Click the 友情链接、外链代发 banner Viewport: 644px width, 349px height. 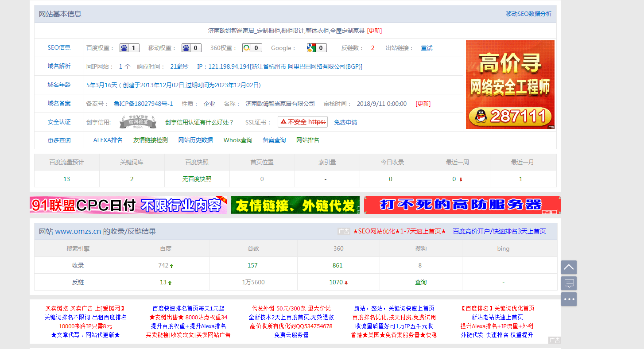(295, 205)
